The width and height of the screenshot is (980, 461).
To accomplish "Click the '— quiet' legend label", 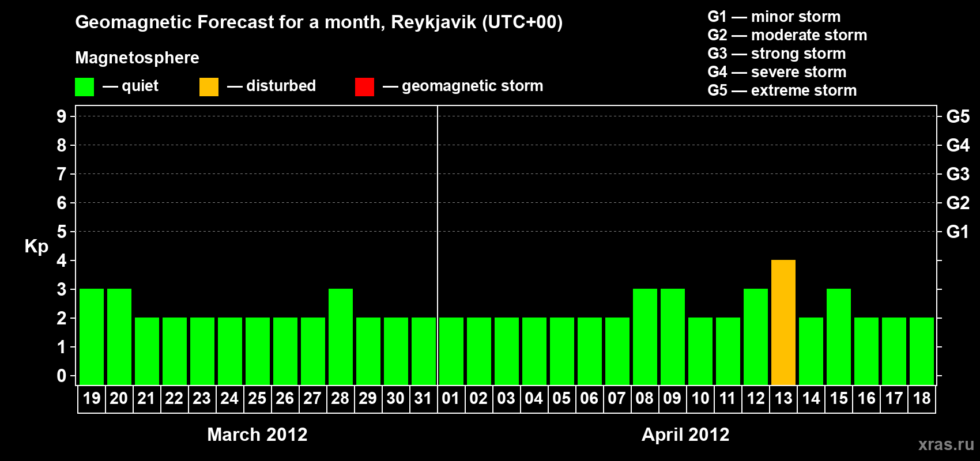I will (x=131, y=86).
